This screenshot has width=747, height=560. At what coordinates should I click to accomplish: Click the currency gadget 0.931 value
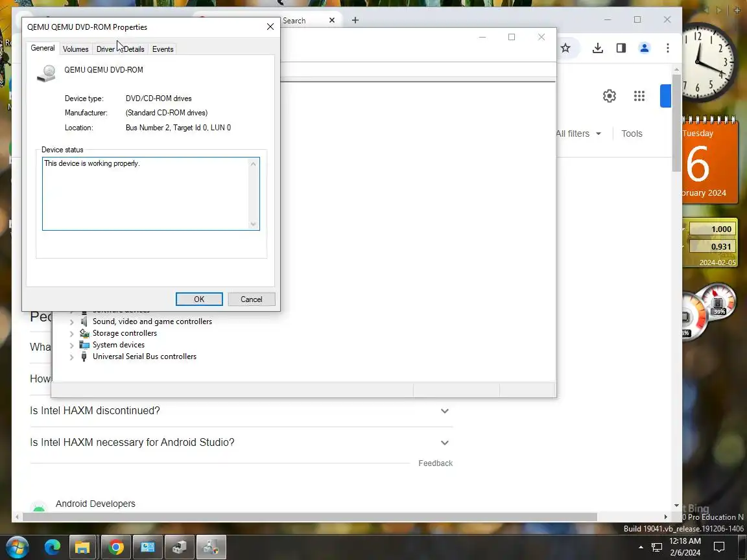click(713, 247)
